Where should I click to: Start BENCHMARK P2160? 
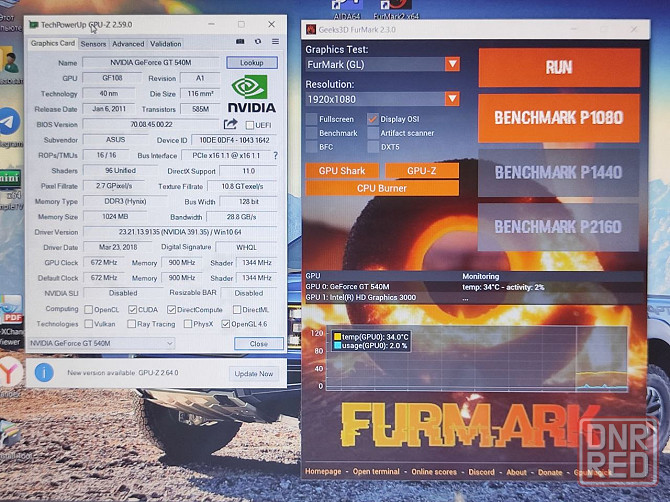558,227
